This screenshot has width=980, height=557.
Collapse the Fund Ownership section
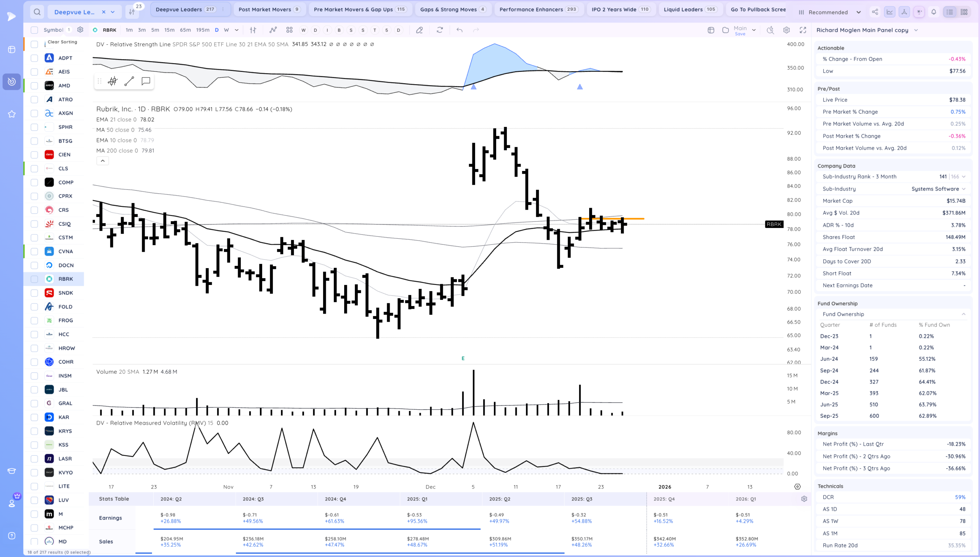964,314
